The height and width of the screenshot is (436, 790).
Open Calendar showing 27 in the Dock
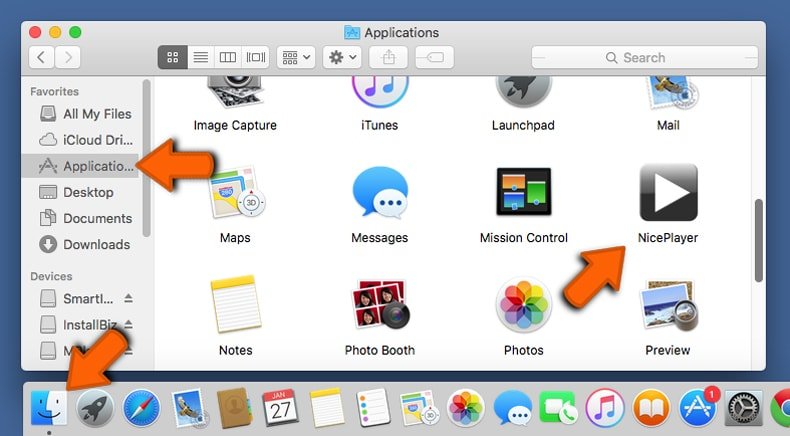tap(280, 408)
